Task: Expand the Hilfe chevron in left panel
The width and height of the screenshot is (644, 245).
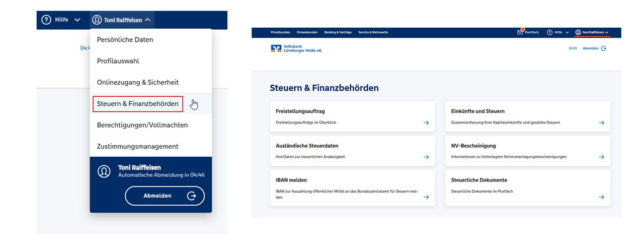Action: (x=77, y=20)
